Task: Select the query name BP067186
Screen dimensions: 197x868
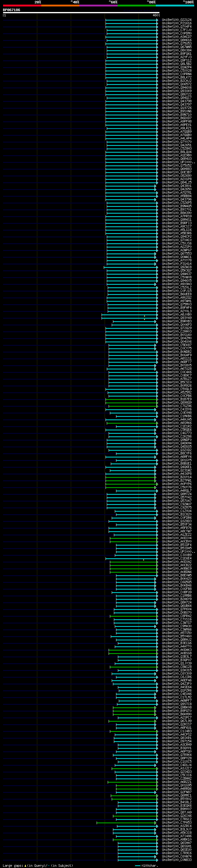Action: [11, 10]
